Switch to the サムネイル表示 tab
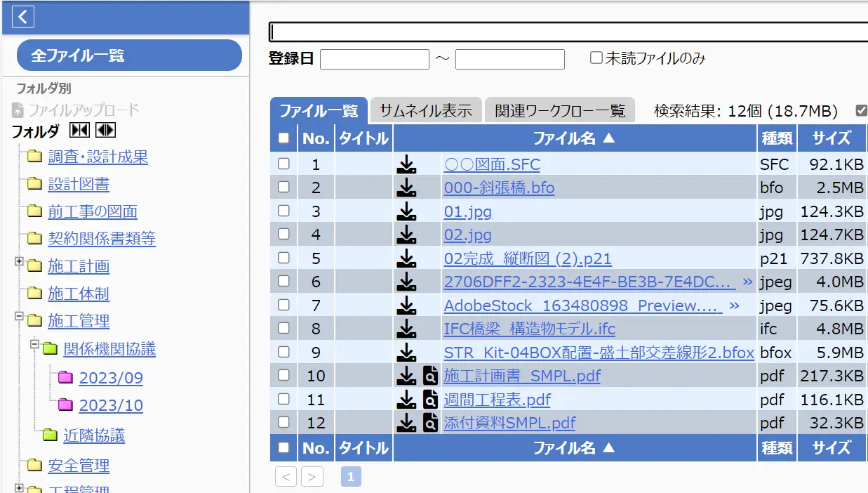 pos(426,110)
